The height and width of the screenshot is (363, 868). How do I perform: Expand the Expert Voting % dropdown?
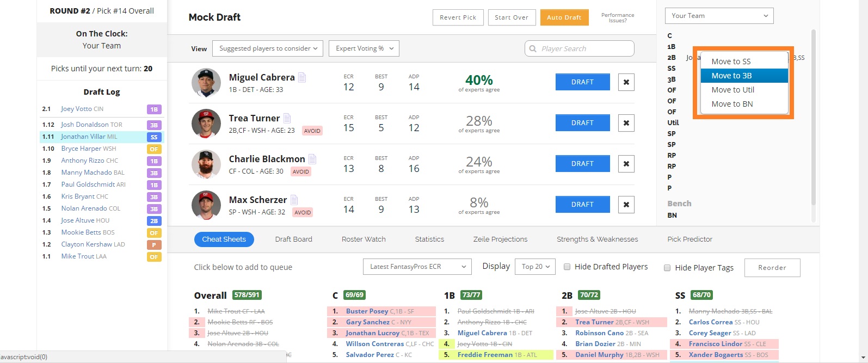tap(364, 48)
